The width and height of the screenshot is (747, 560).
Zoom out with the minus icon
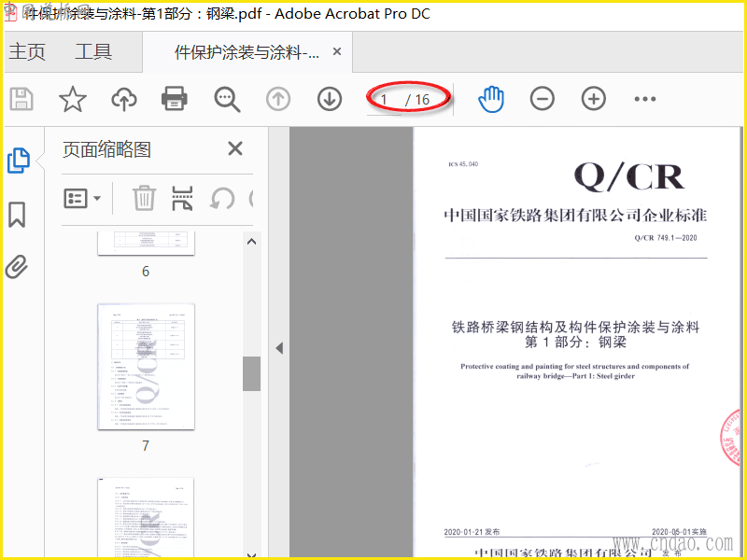(543, 99)
